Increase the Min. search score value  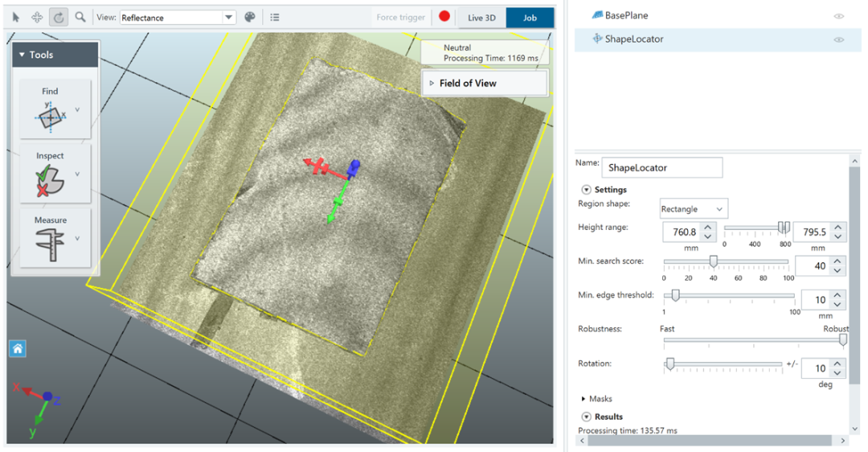click(x=837, y=261)
